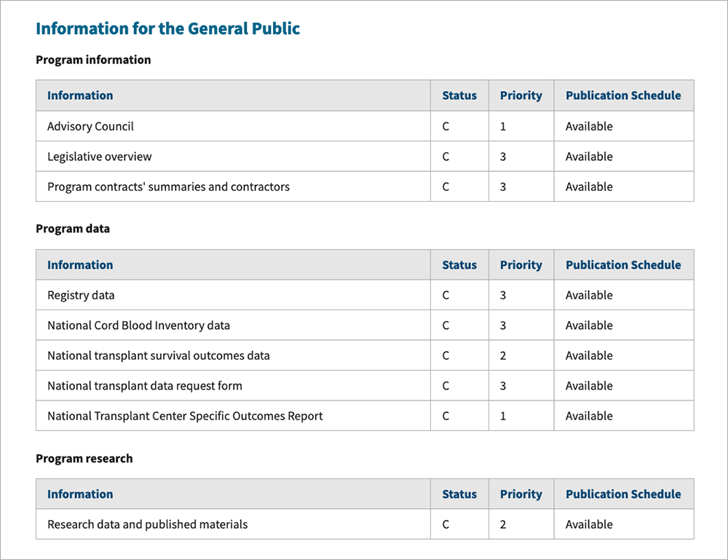Click the status cell of Registry data row

446,296
